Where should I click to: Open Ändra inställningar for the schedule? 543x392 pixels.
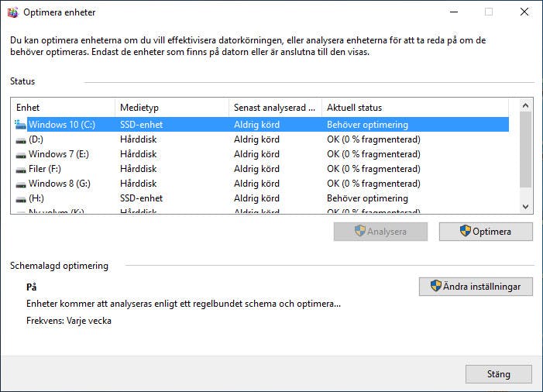pos(476,287)
